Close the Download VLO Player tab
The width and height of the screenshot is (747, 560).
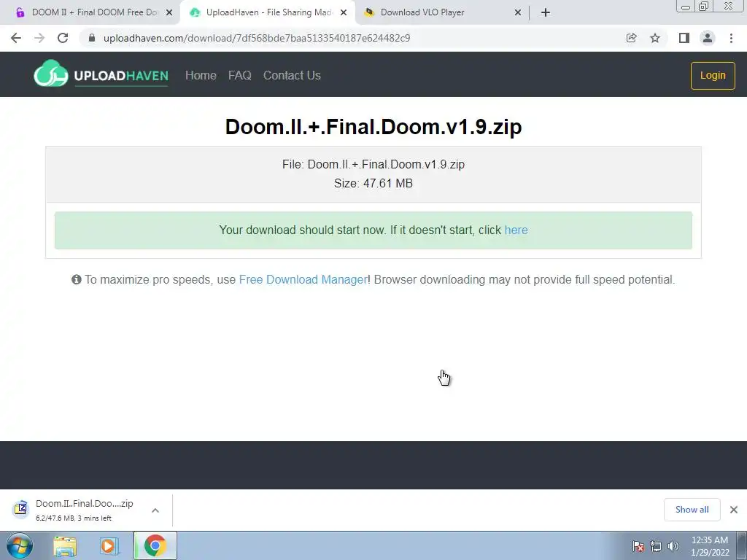click(518, 12)
